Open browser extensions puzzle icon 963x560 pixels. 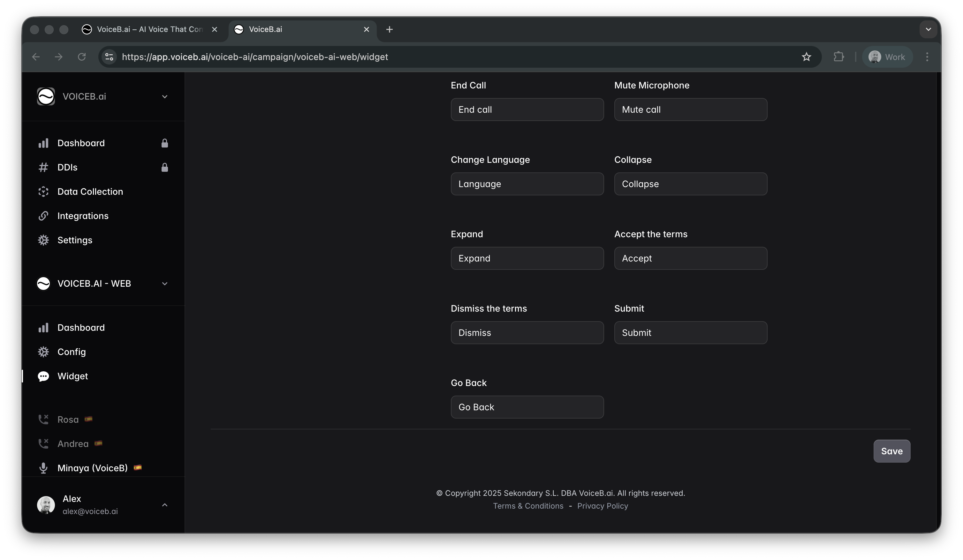pos(838,57)
